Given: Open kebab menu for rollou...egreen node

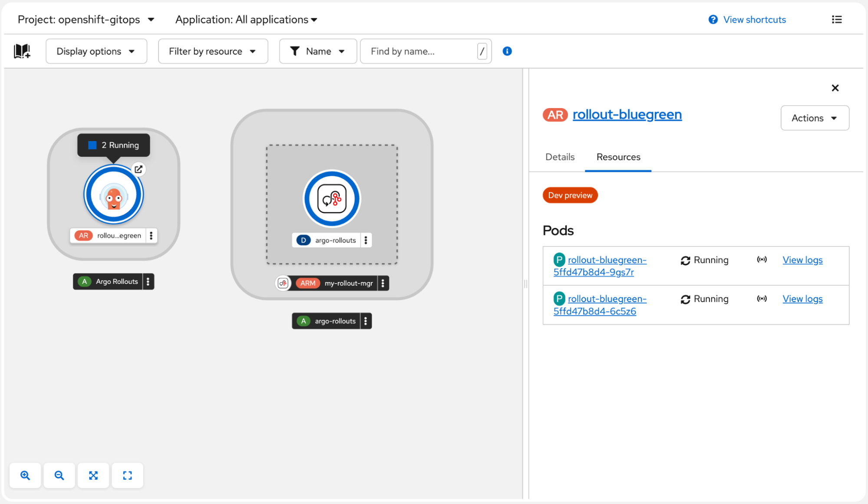Looking at the screenshot, I should pyautogui.click(x=151, y=236).
